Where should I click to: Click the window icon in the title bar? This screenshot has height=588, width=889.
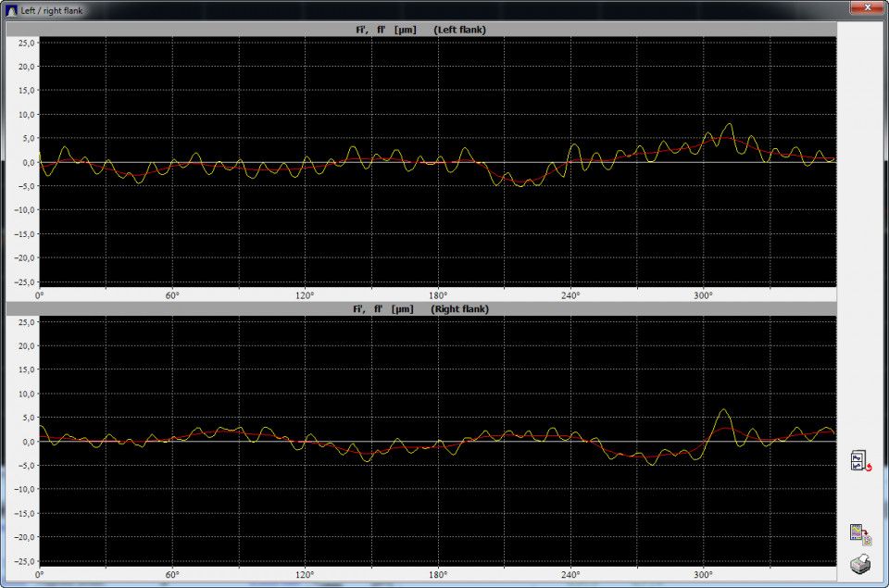click(x=11, y=10)
